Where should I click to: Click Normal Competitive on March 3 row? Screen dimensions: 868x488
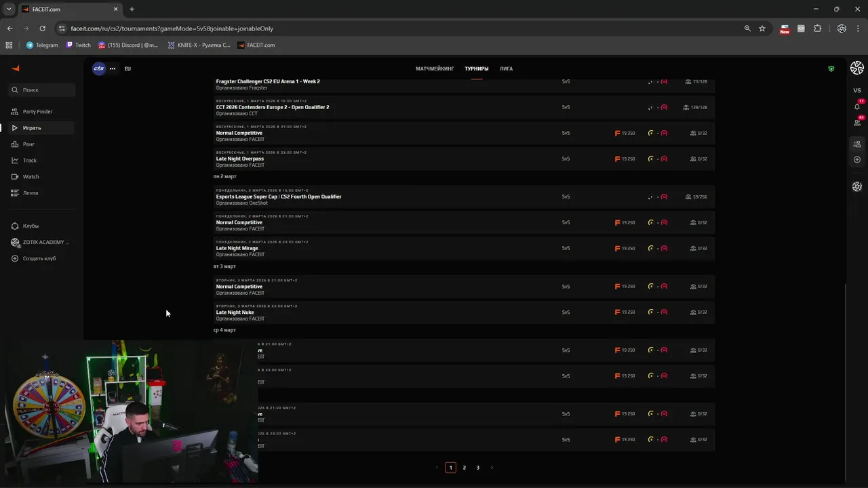point(239,287)
